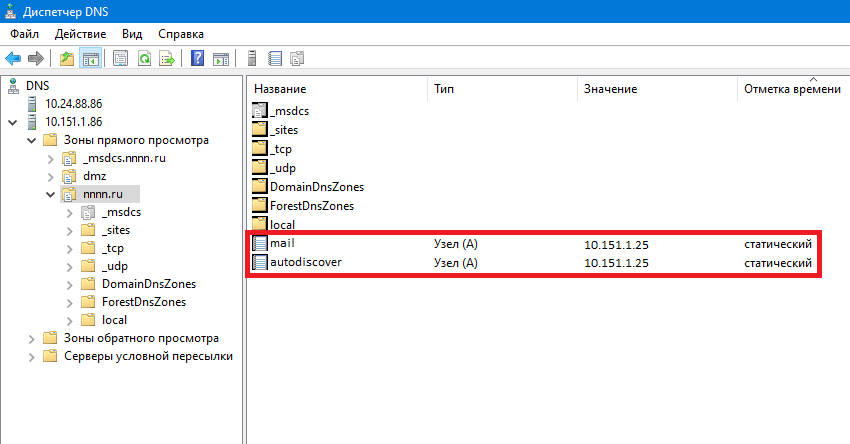Screen dimensions: 850x444
Task: Expand _tcp subfolder in tree
Action: pos(69,249)
